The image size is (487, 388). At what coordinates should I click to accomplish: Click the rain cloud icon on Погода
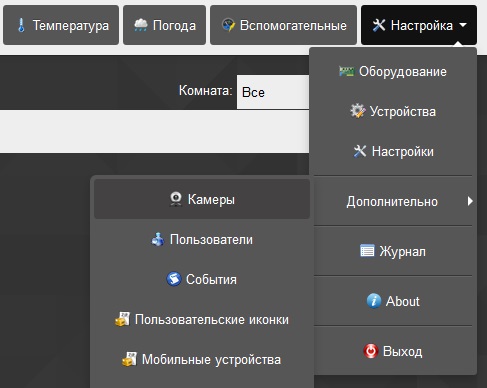141,25
